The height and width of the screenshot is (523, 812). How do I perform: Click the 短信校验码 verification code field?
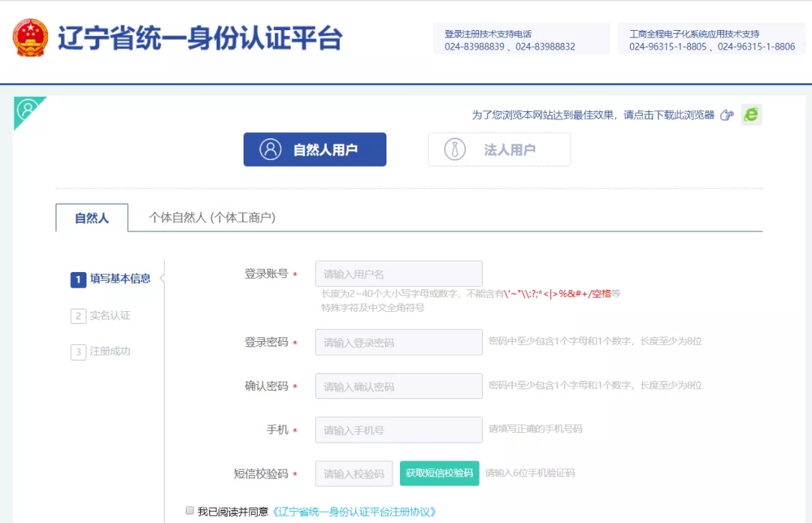[x=353, y=473]
